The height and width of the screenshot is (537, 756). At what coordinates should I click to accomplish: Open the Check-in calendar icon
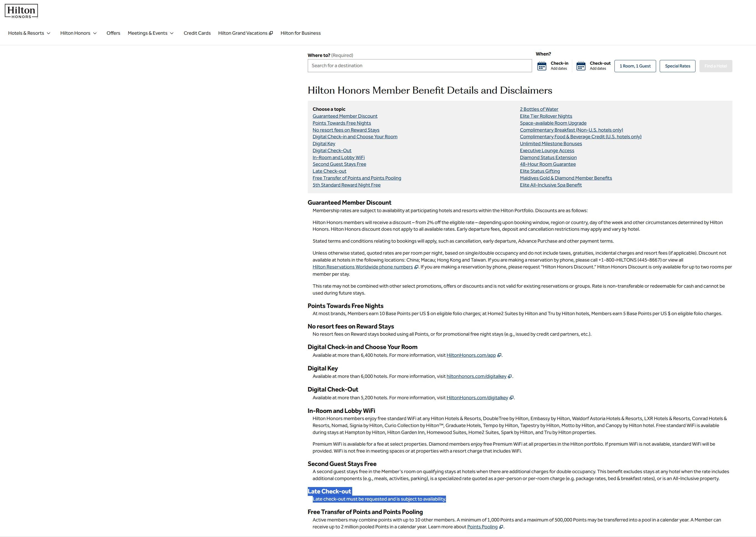point(541,66)
